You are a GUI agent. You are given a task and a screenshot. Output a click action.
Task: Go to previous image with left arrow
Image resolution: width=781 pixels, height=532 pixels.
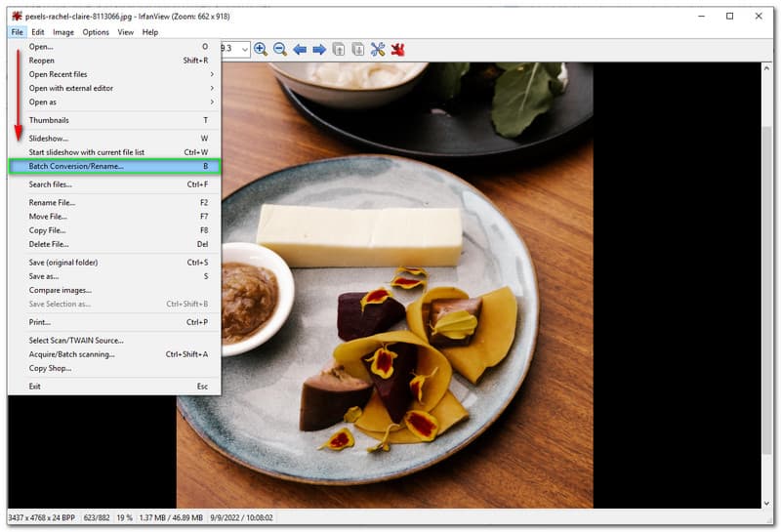click(300, 49)
